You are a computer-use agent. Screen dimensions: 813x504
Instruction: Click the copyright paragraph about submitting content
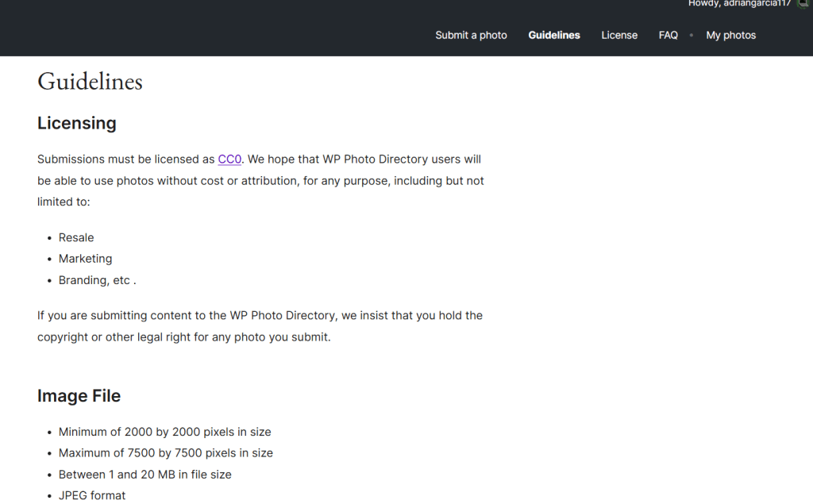click(260, 326)
